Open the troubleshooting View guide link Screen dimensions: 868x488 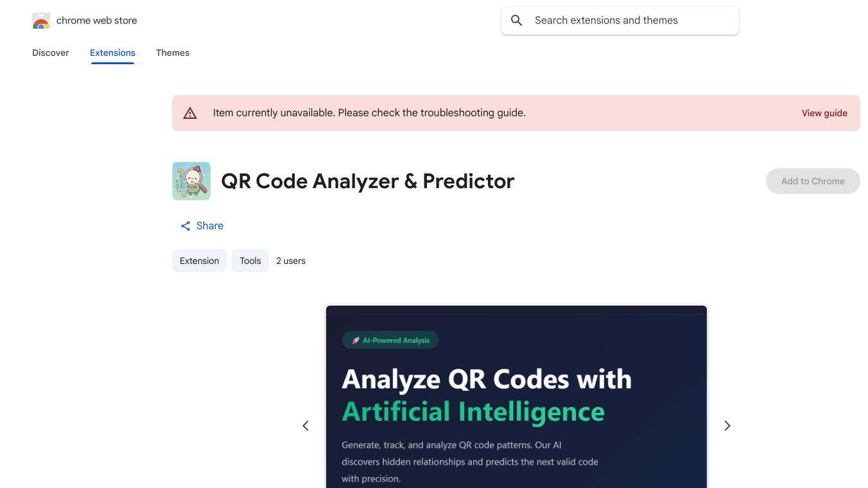(x=824, y=113)
